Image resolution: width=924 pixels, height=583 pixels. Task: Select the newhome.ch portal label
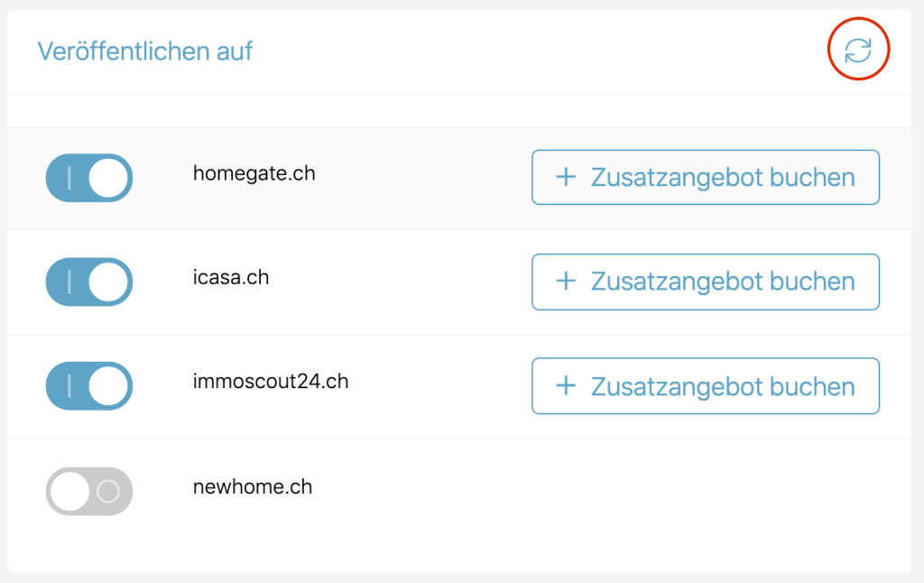click(x=253, y=486)
